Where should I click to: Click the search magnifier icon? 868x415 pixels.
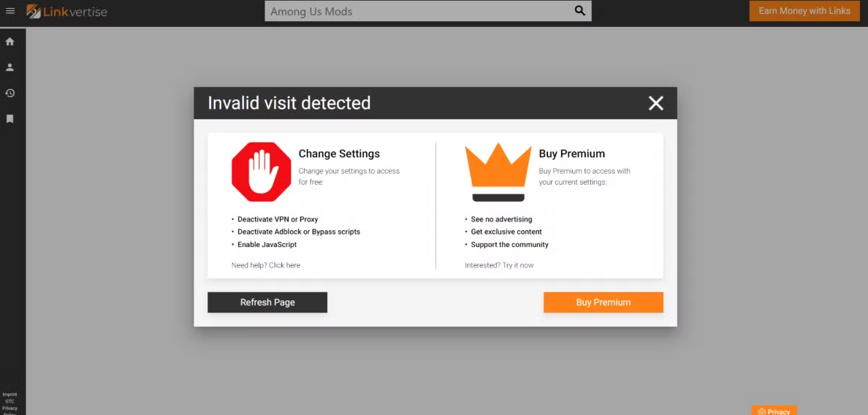(580, 11)
